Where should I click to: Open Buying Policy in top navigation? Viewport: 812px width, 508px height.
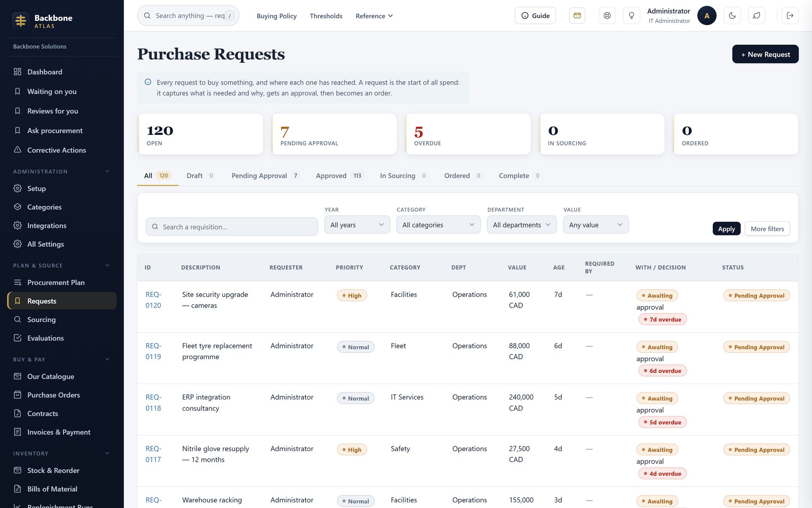(x=276, y=16)
